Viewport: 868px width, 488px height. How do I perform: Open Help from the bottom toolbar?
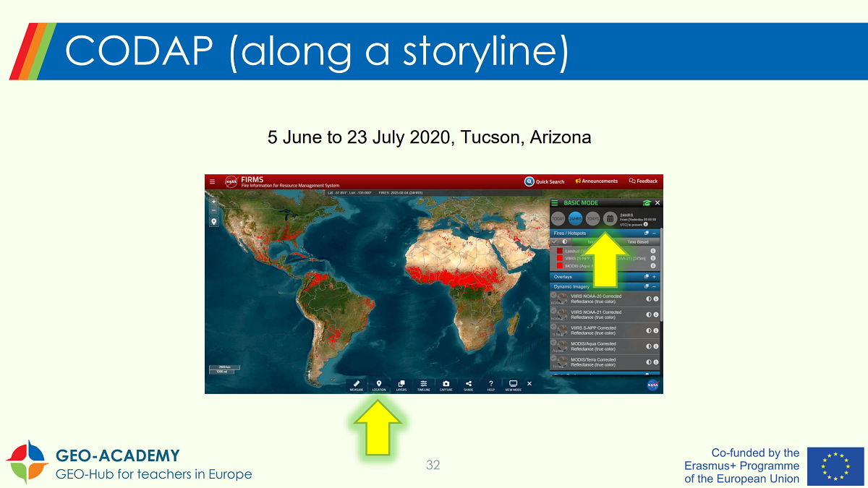click(491, 385)
